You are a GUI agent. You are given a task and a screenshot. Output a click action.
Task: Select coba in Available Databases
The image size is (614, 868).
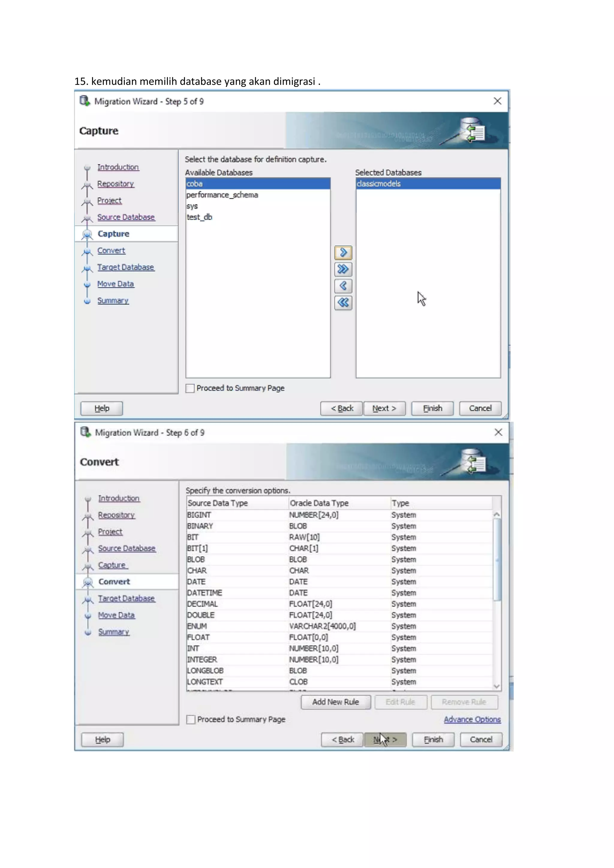tap(258, 184)
